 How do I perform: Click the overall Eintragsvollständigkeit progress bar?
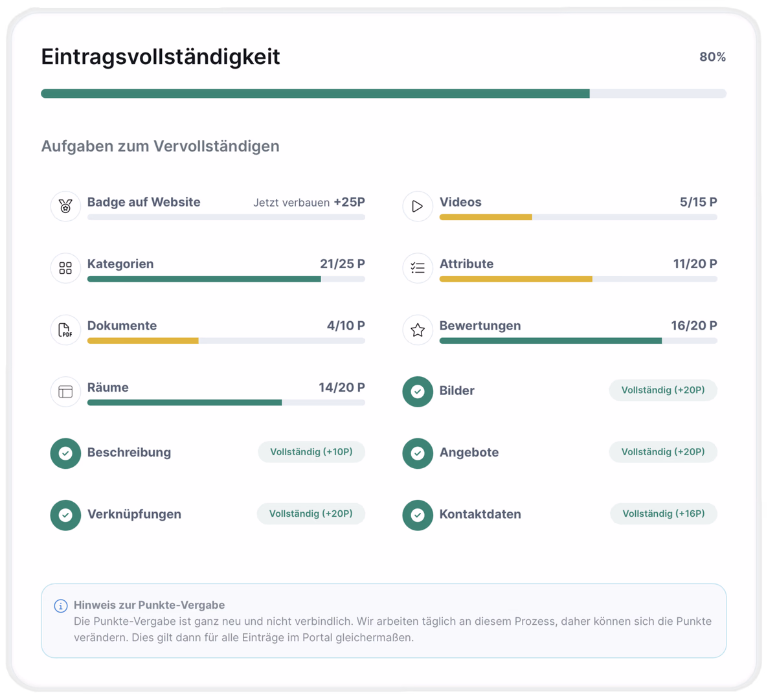pyautogui.click(x=383, y=94)
